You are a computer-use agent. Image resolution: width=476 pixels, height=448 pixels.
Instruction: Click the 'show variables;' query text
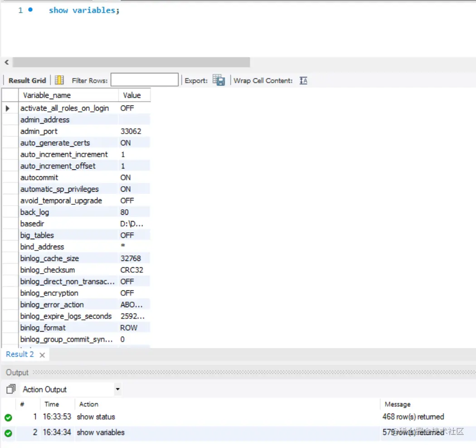(84, 10)
